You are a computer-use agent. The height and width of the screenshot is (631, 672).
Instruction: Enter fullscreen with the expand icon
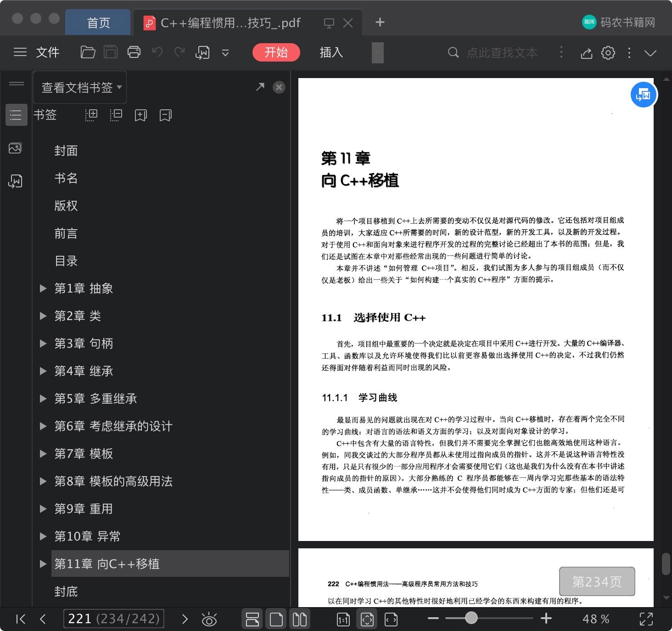pos(646,619)
